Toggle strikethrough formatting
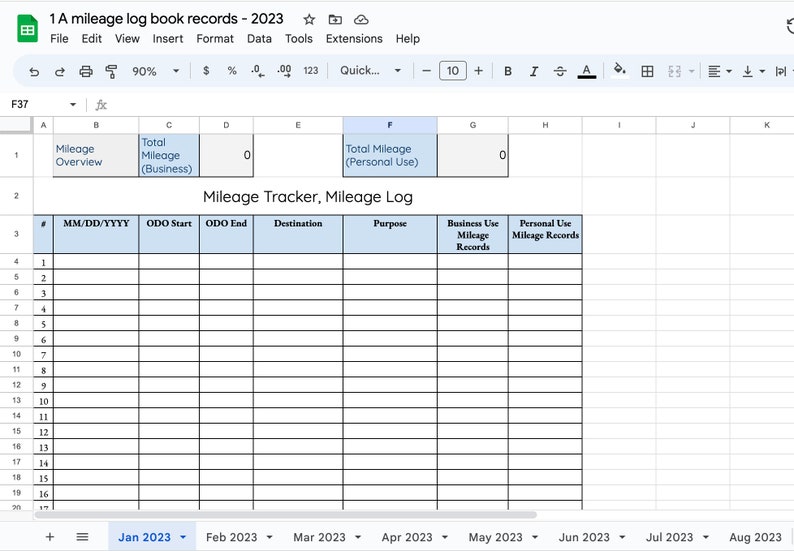The image size is (794, 551). coord(560,71)
